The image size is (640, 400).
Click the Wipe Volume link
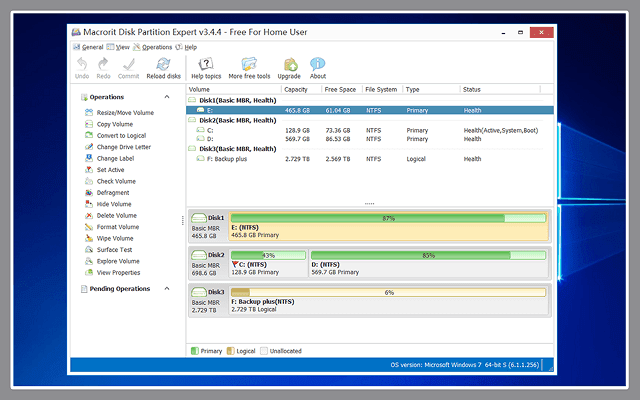(114, 239)
